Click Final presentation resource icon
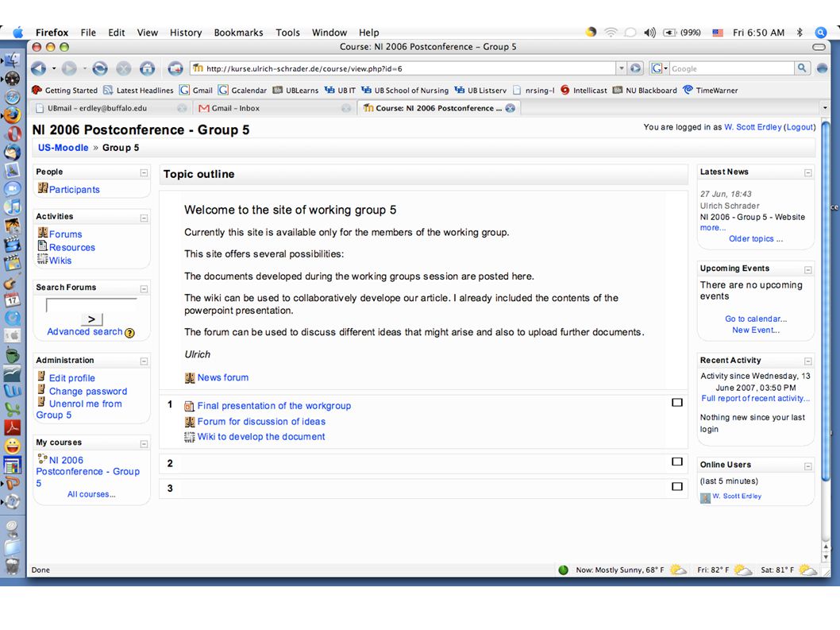Viewport: 840px width, 630px height. tap(189, 407)
